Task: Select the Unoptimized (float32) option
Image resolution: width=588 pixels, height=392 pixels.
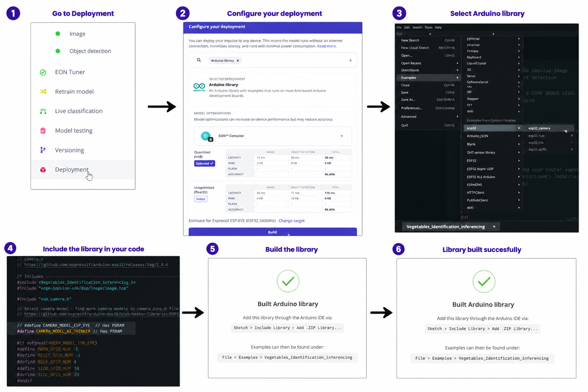Action: (x=201, y=199)
